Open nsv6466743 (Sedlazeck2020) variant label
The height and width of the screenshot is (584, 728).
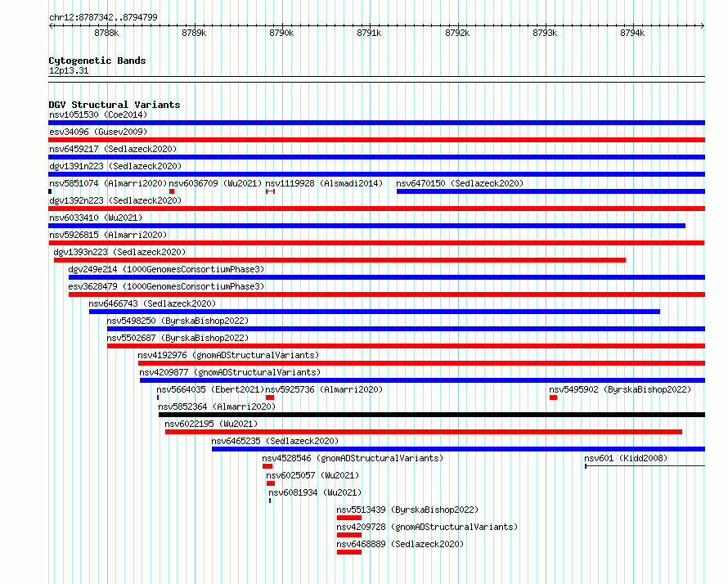[152, 303]
